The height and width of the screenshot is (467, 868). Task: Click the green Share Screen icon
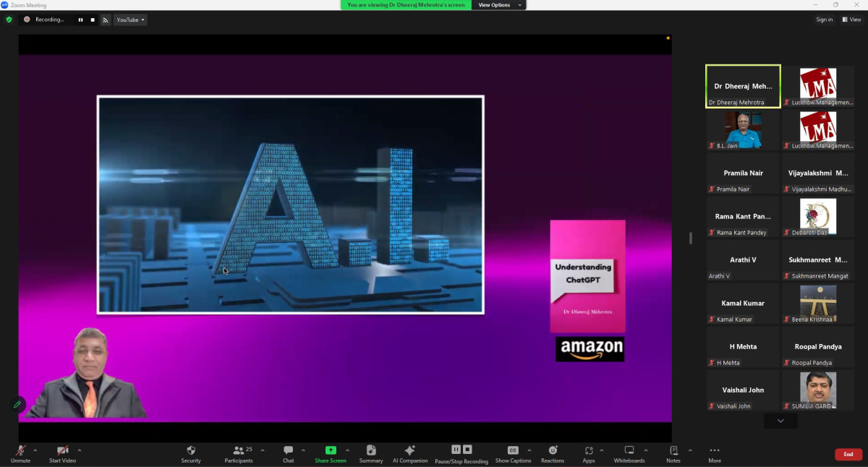(x=331, y=450)
